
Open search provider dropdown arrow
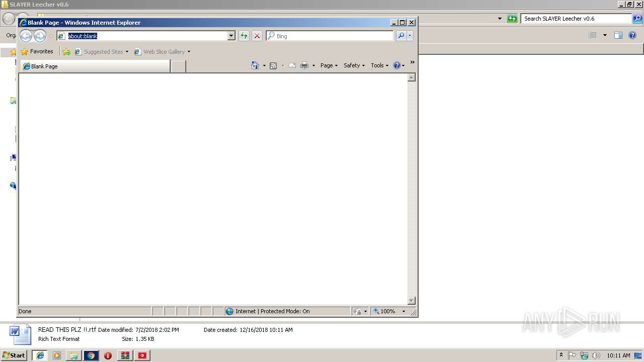coord(410,36)
